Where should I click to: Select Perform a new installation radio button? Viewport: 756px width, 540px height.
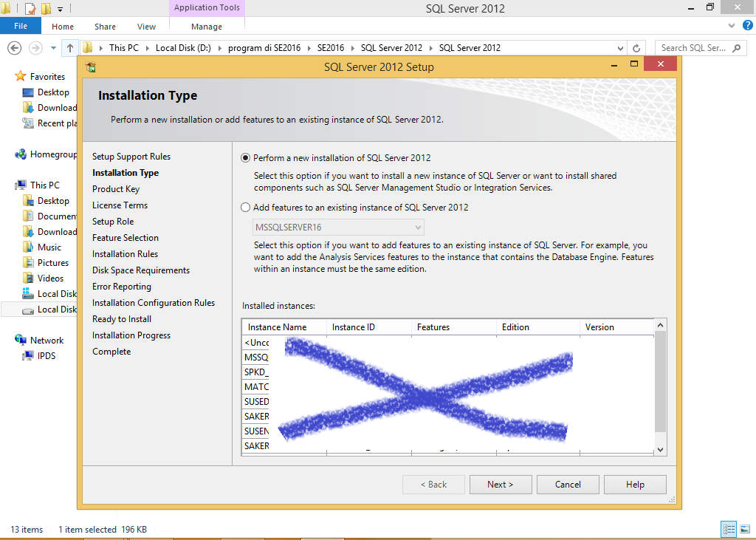[x=245, y=158]
